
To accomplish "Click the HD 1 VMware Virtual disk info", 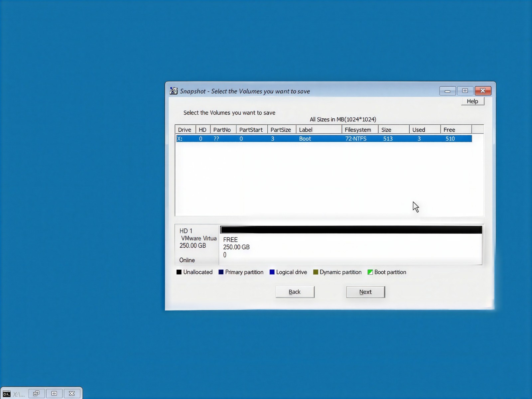I will click(x=197, y=245).
